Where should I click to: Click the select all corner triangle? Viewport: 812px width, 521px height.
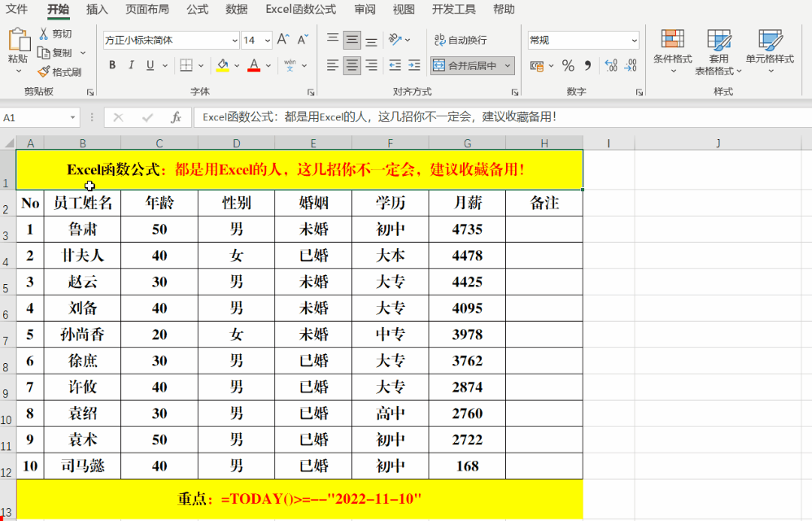click(x=8, y=143)
